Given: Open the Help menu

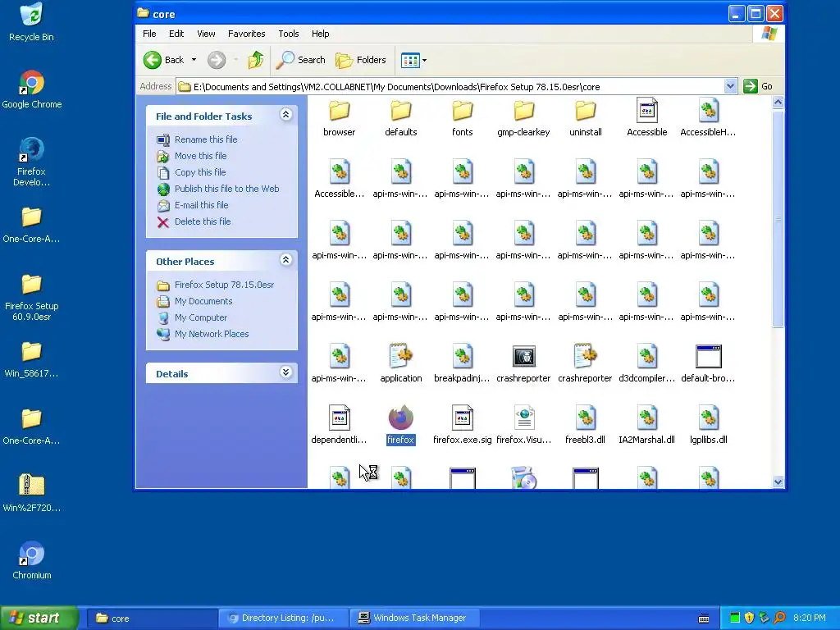Looking at the screenshot, I should tap(321, 34).
